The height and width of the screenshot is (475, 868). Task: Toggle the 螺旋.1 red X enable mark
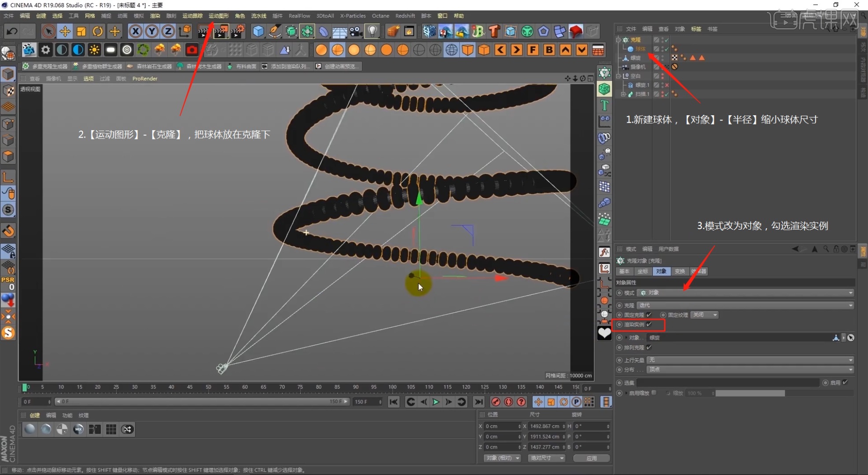[x=667, y=85]
